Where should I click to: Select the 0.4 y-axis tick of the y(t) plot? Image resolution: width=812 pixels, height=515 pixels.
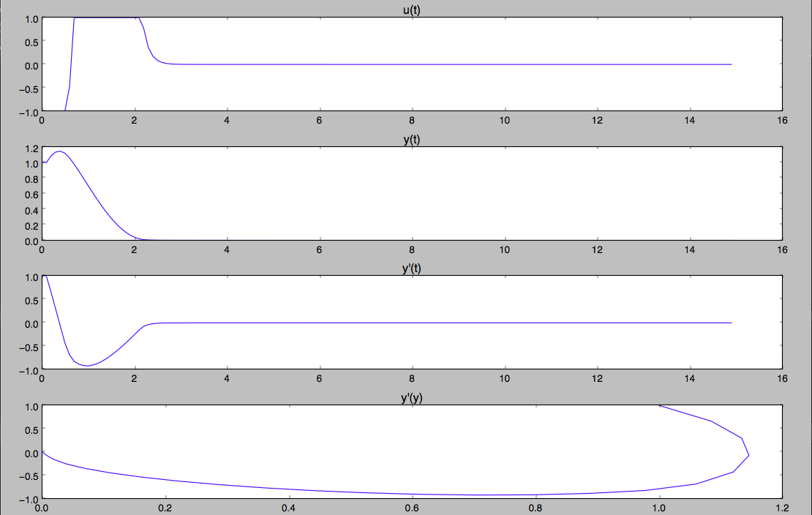(31, 211)
